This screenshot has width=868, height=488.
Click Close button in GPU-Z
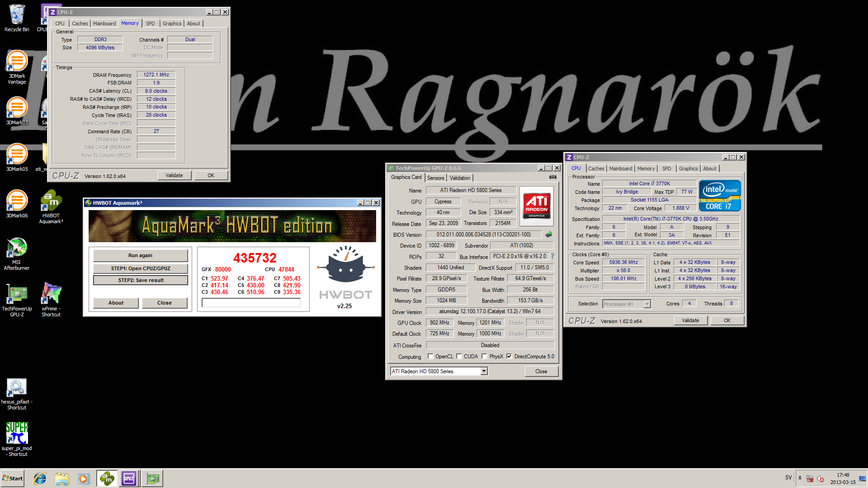(541, 371)
